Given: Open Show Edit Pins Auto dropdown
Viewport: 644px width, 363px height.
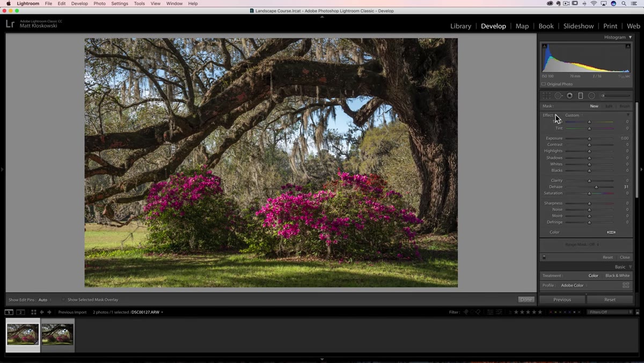Looking at the screenshot, I should tap(44, 300).
